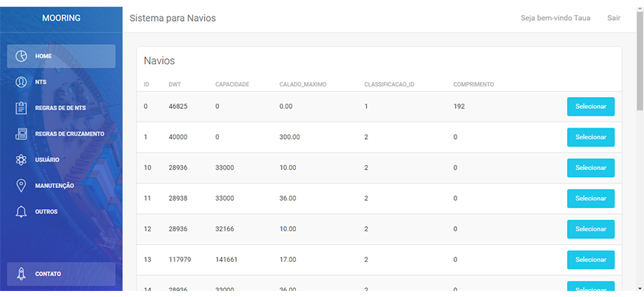Open the HOME menu item
This screenshot has height=297, width=644.
click(61, 56)
